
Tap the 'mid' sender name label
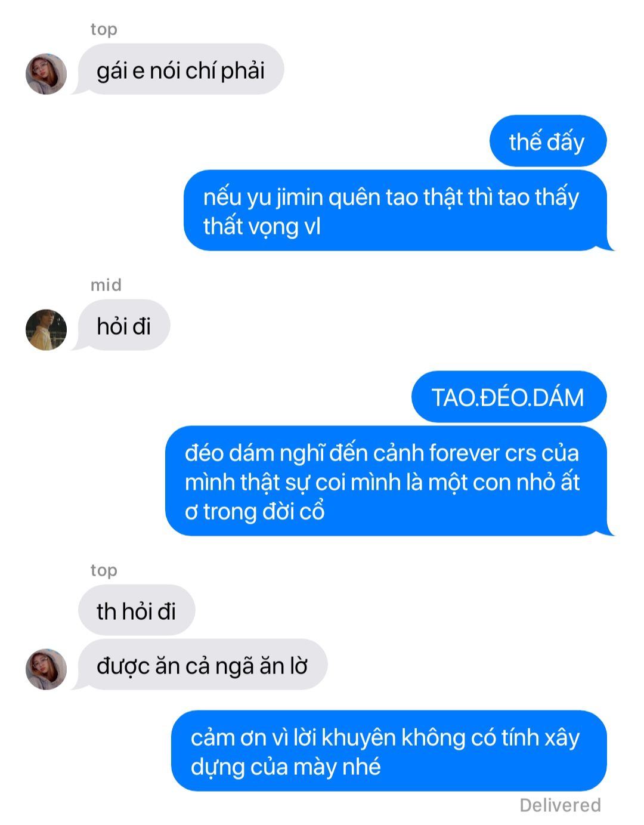pyautogui.click(x=106, y=285)
